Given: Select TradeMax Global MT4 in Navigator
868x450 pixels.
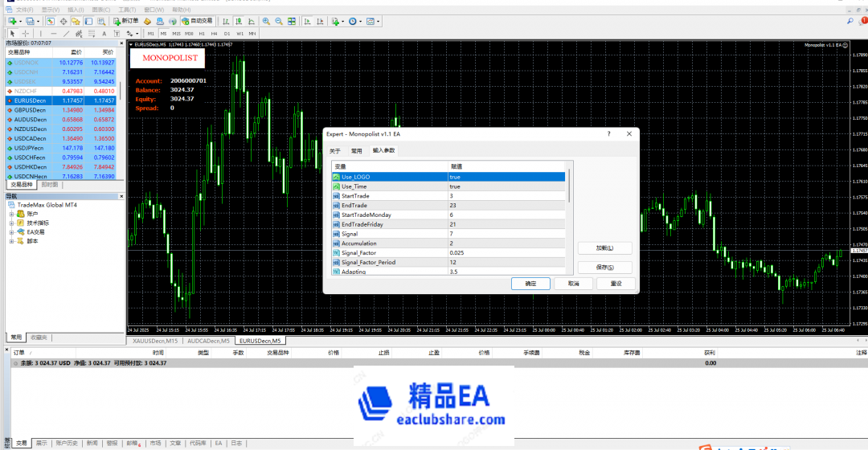Looking at the screenshot, I should 47,205.
